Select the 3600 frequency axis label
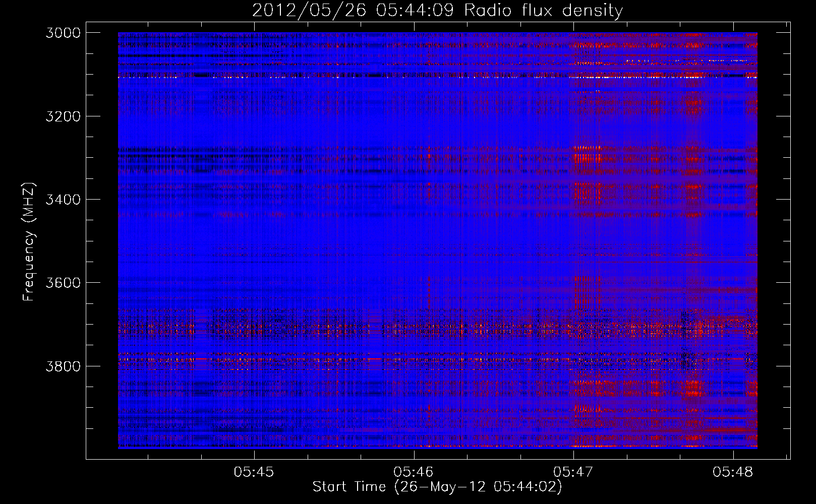The height and width of the screenshot is (504, 816). pyautogui.click(x=63, y=283)
